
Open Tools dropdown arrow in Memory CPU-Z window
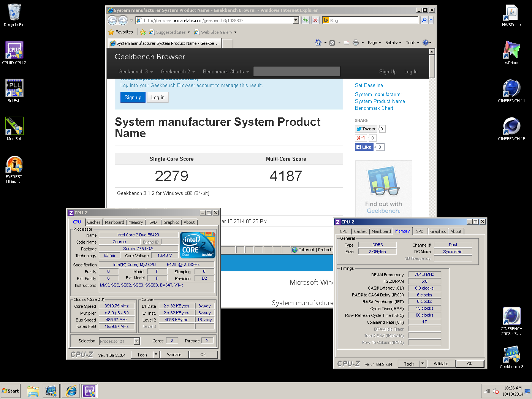click(x=423, y=364)
